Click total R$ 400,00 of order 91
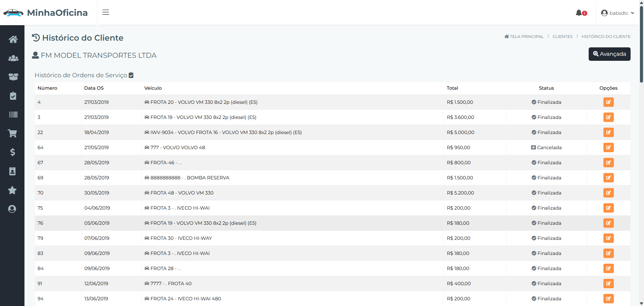644x306 pixels. tap(459, 283)
